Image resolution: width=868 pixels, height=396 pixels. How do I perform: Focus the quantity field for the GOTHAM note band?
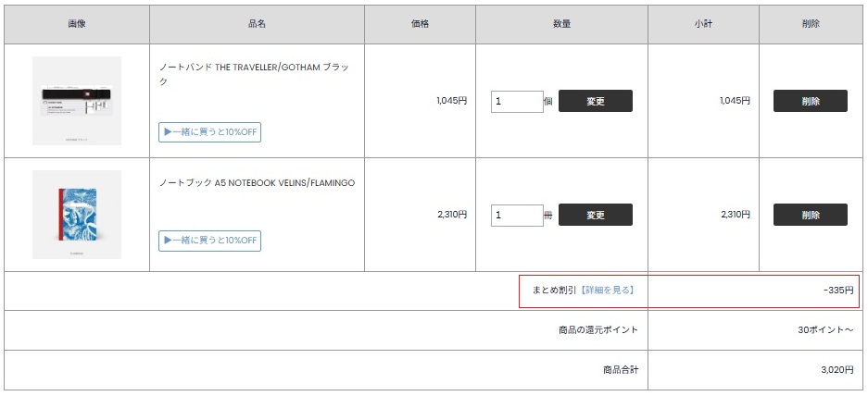pyautogui.click(x=517, y=101)
